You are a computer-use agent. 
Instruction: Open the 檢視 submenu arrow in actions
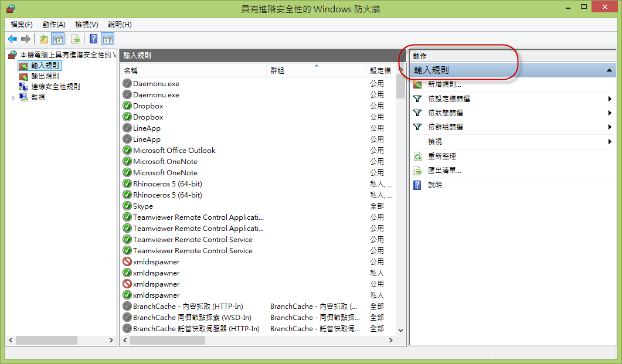(x=610, y=142)
